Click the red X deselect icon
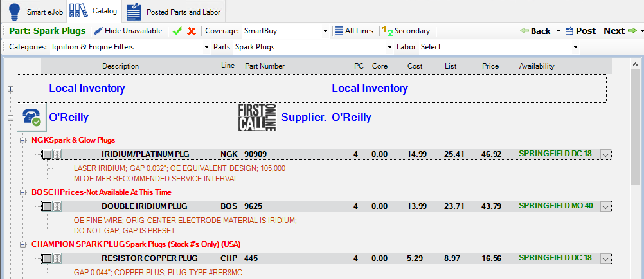Image resolution: width=644 pixels, height=279 pixels. click(x=192, y=32)
